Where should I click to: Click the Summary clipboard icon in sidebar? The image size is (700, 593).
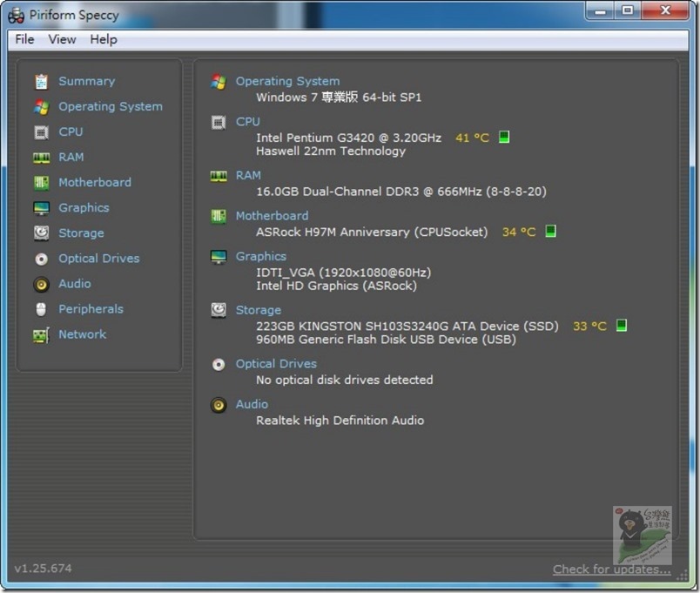pos(41,82)
